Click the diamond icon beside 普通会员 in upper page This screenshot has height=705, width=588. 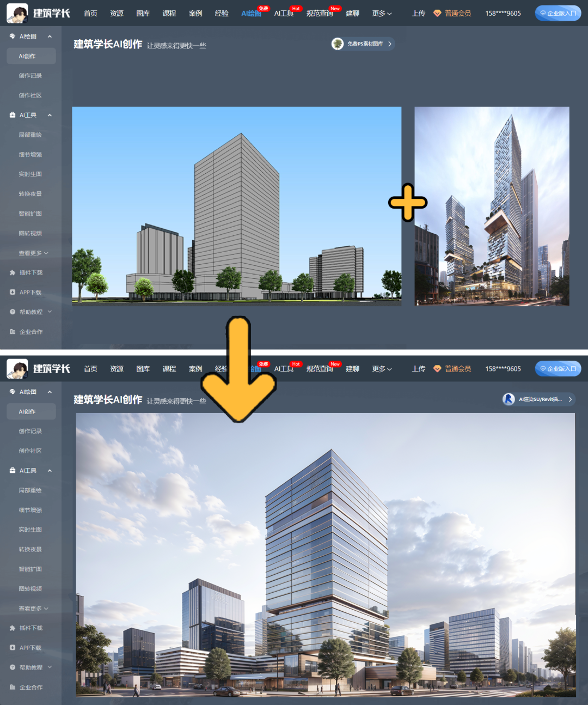tap(437, 13)
